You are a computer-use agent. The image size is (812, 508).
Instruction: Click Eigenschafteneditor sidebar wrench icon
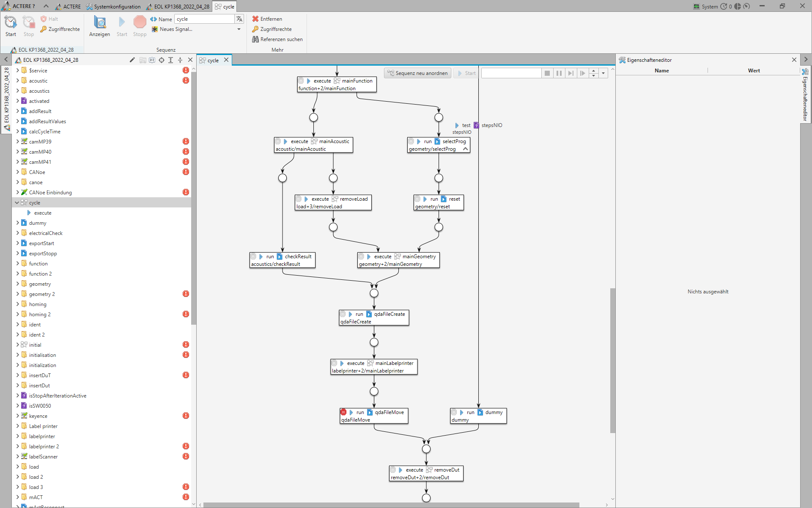805,72
